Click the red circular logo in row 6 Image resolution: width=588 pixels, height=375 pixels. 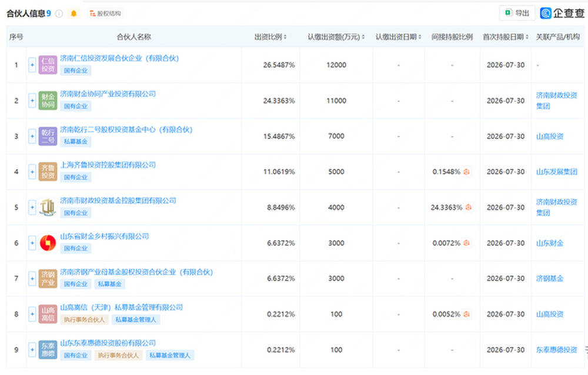pos(48,243)
